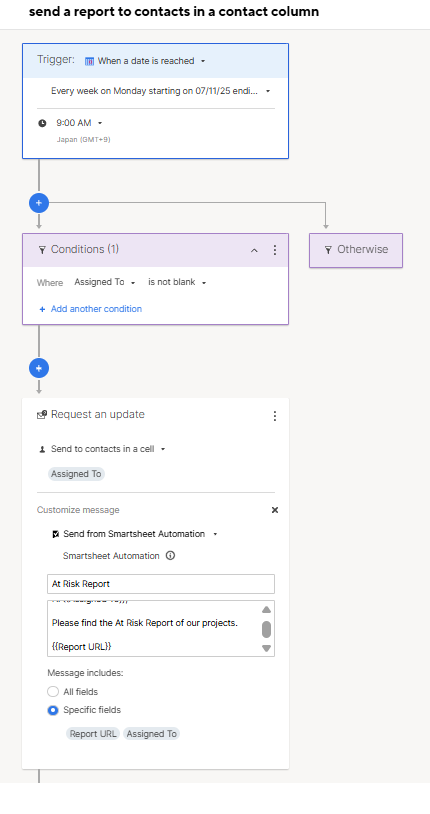Close the Customize message section
This screenshot has height=814, width=430.
click(275, 510)
